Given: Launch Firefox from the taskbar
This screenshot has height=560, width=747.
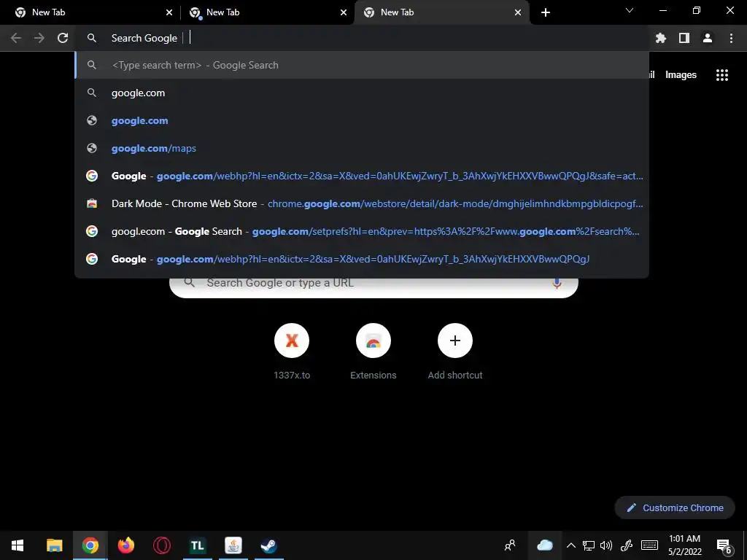Looking at the screenshot, I should (x=125, y=545).
